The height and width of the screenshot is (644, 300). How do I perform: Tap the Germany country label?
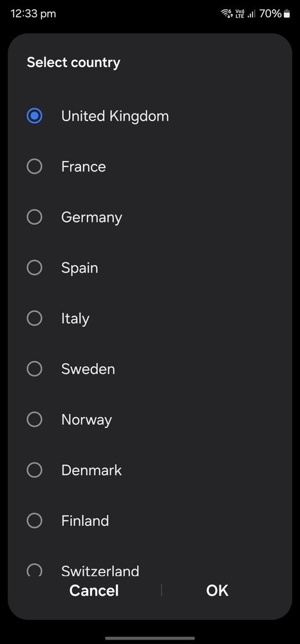tap(91, 218)
